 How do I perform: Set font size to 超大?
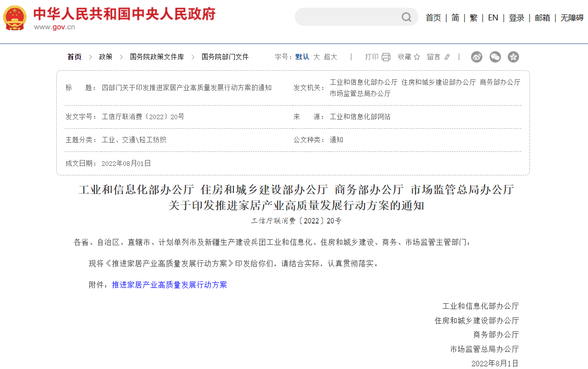330,57
